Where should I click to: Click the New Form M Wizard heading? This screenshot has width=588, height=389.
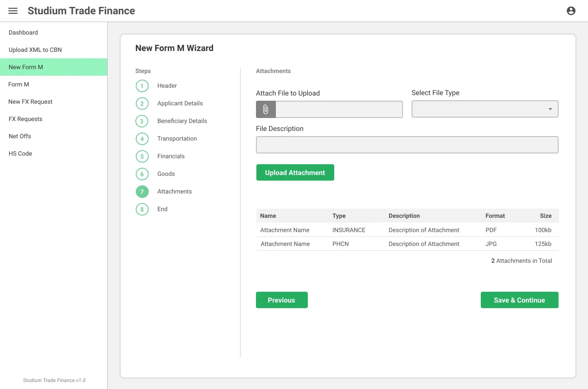click(x=174, y=48)
